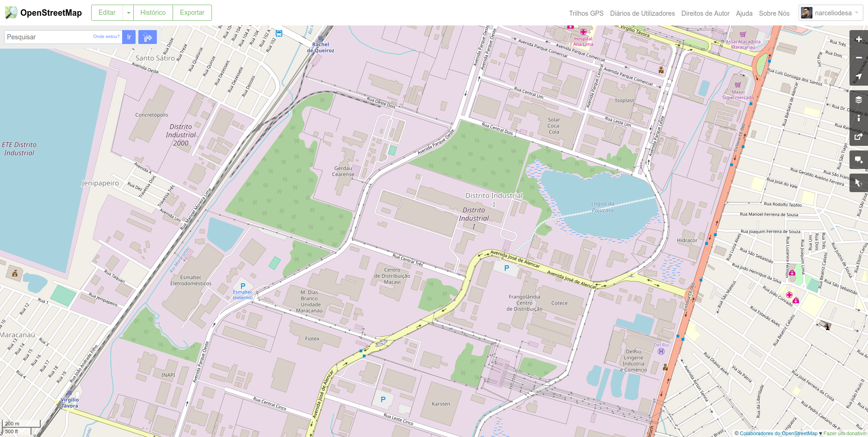The width and height of the screenshot is (868, 437).
Task: Click the Virgílio Távora station icon
Action: (69, 393)
